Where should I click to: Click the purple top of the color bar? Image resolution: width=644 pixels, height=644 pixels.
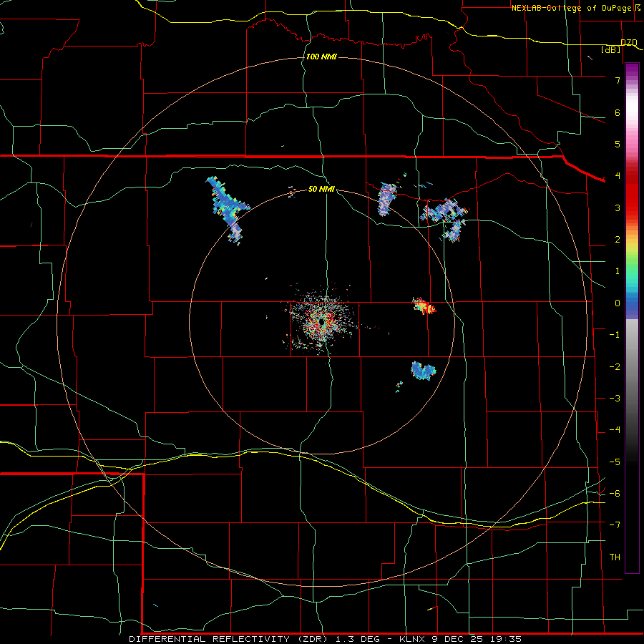click(x=632, y=70)
